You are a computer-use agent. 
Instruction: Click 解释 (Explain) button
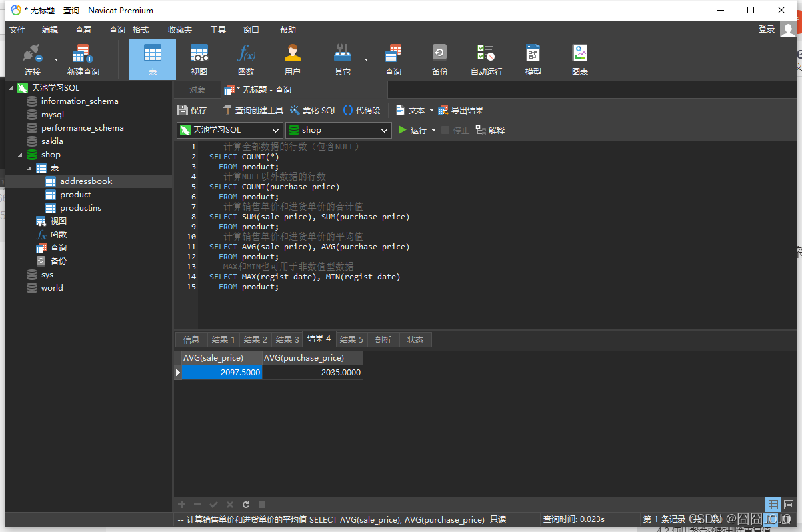coord(490,131)
